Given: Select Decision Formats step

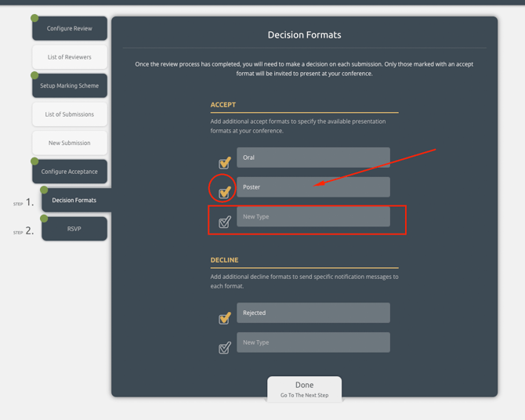Looking at the screenshot, I should point(74,201).
